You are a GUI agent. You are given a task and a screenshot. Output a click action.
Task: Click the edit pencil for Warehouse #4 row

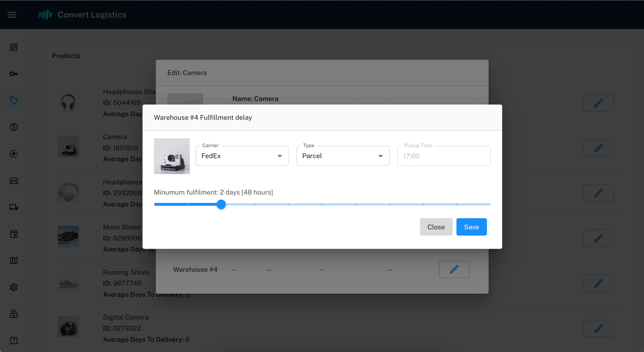pos(454,269)
